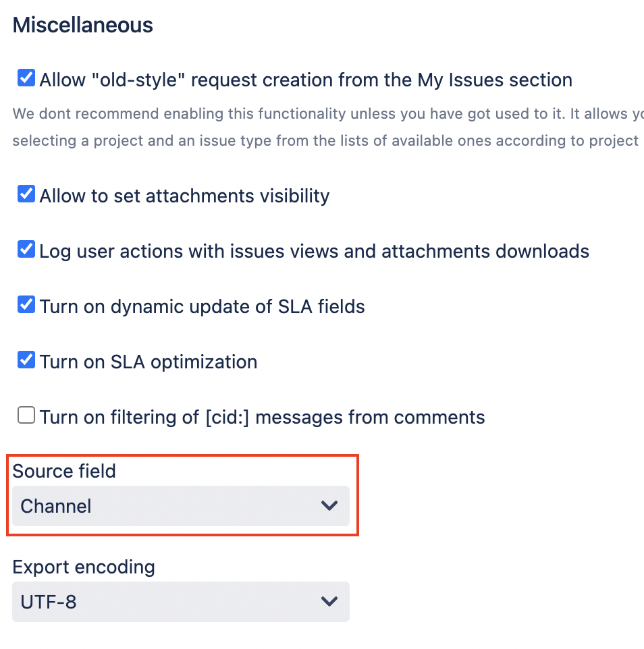Open the Export encoding dropdown
Image resolution: width=644 pixels, height=649 pixels.
tap(180, 601)
